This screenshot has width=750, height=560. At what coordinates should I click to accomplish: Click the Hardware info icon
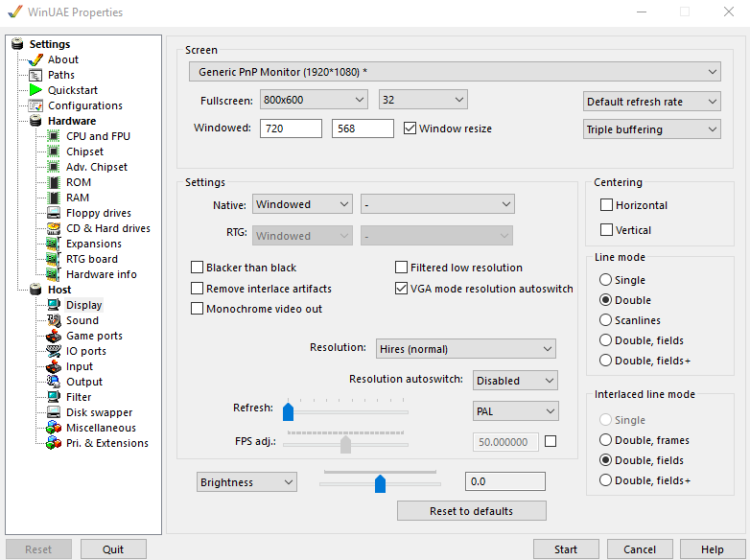point(54,274)
